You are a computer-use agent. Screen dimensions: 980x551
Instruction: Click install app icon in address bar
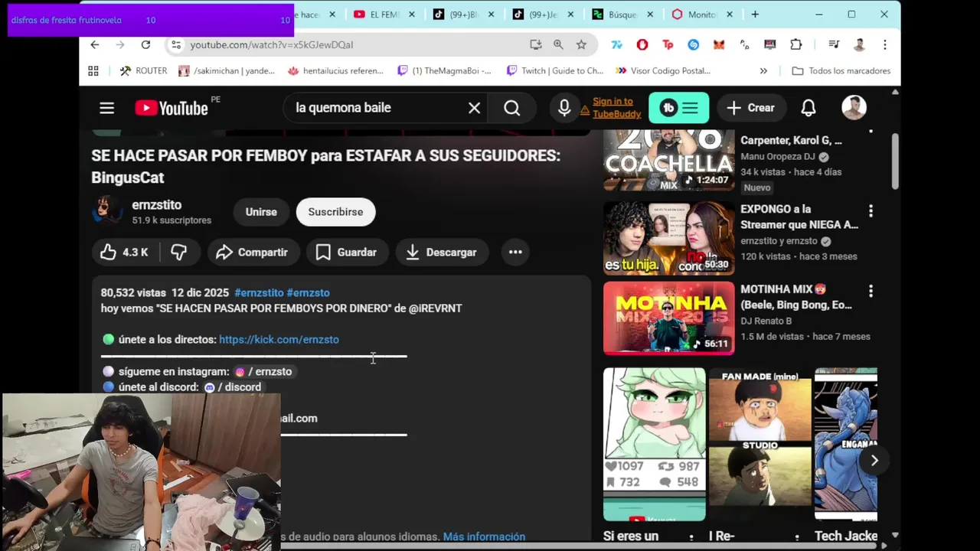(x=536, y=44)
